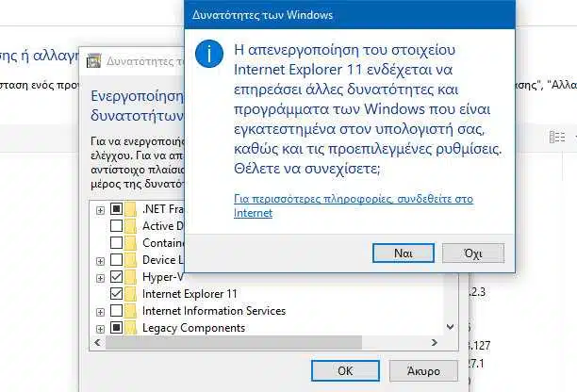Viewport: 577px width, 392px height.
Task: Select Internet Explorer 11 tree item
Action: (x=190, y=294)
